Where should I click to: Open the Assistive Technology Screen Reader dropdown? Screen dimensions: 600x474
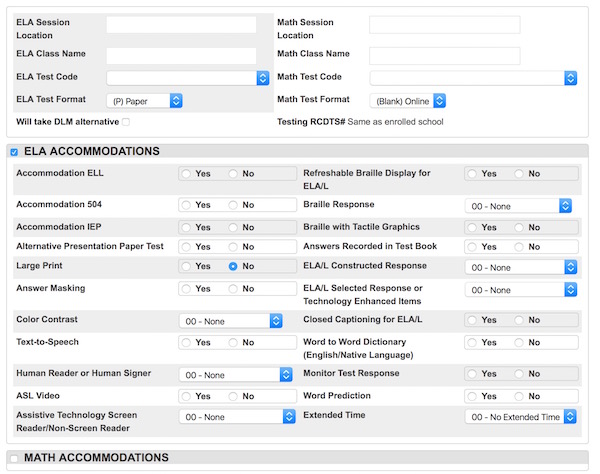(x=237, y=417)
